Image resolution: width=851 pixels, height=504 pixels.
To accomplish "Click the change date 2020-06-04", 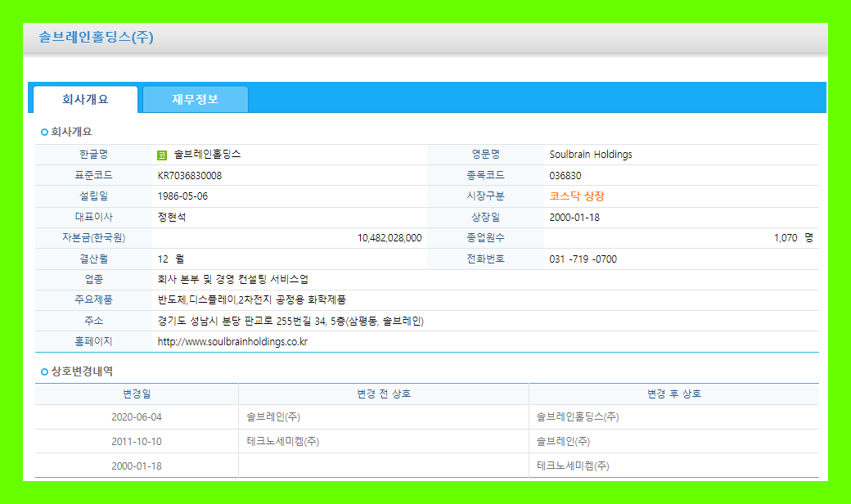I will tap(137, 417).
